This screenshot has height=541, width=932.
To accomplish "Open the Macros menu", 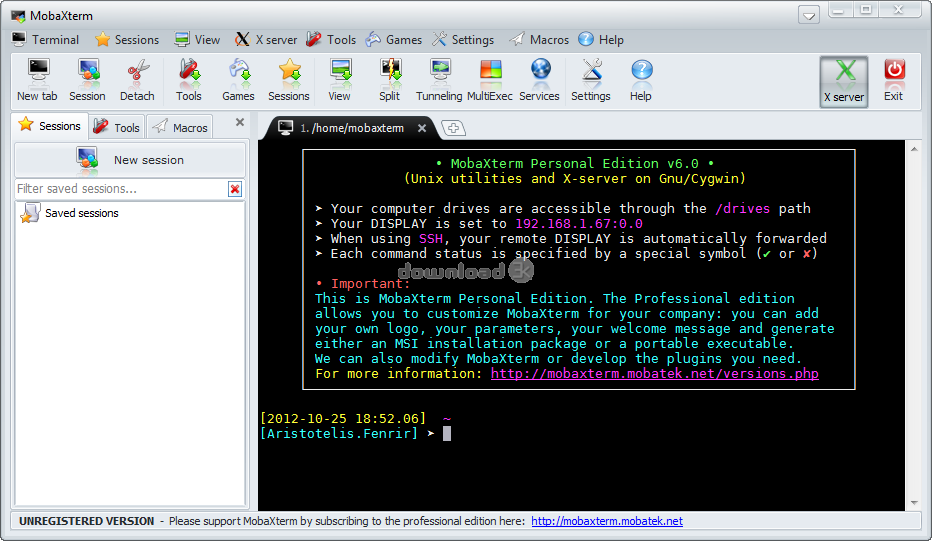I will (539, 40).
